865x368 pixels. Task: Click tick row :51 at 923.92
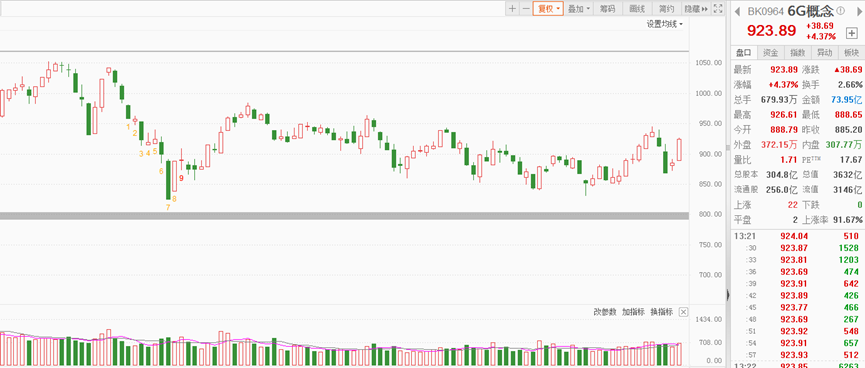pyautogui.click(x=798, y=331)
